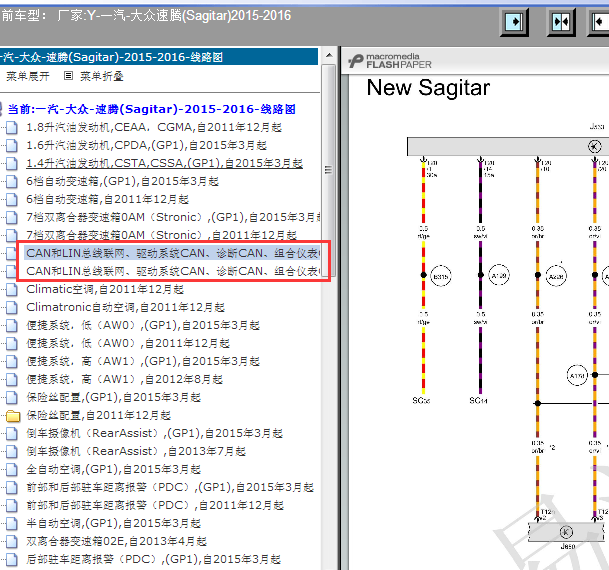The height and width of the screenshot is (570, 609).
Task: Select 前部和后部驻车距离报警 (PDC),(GP1) 2015
Action: [170, 487]
